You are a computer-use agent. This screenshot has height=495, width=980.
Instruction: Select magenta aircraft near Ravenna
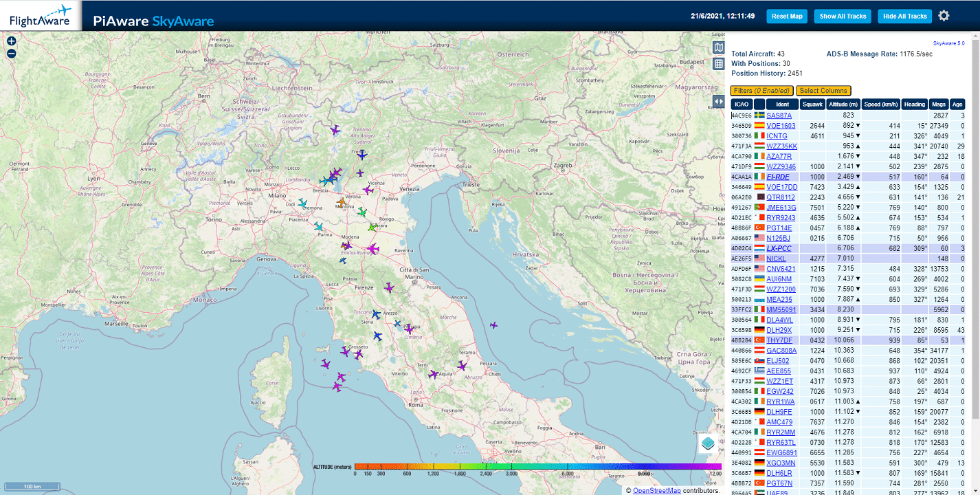pyautogui.click(x=373, y=248)
